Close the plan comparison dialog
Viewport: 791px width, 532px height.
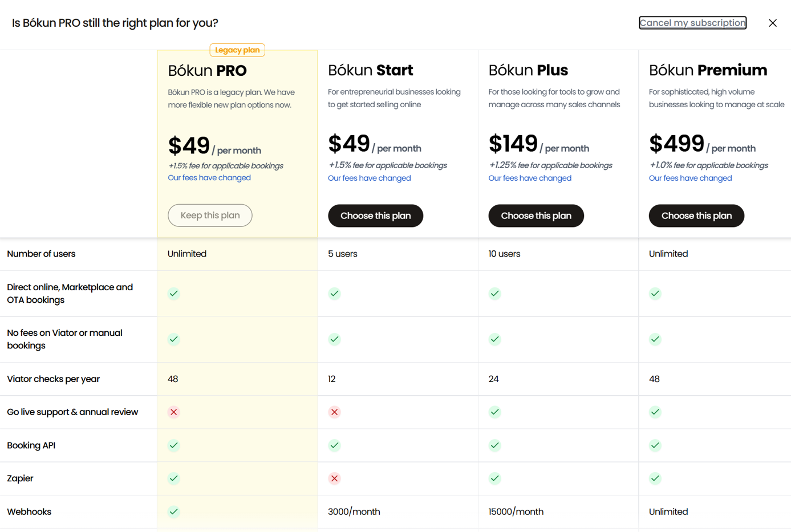[x=772, y=23]
